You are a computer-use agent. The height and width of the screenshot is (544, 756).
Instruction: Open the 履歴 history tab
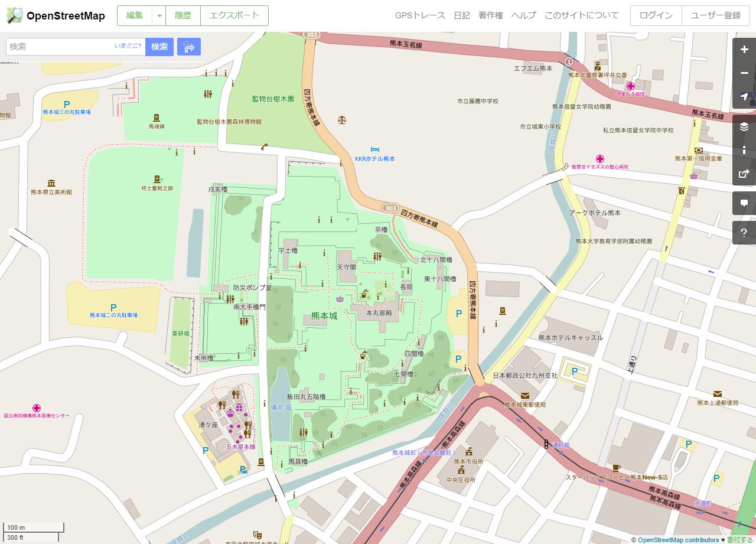pos(183,16)
